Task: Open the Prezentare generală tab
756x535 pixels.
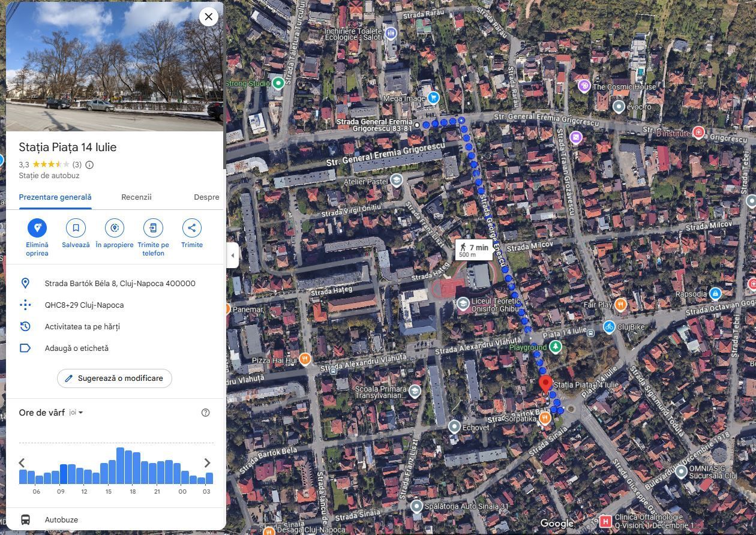Action: (55, 197)
